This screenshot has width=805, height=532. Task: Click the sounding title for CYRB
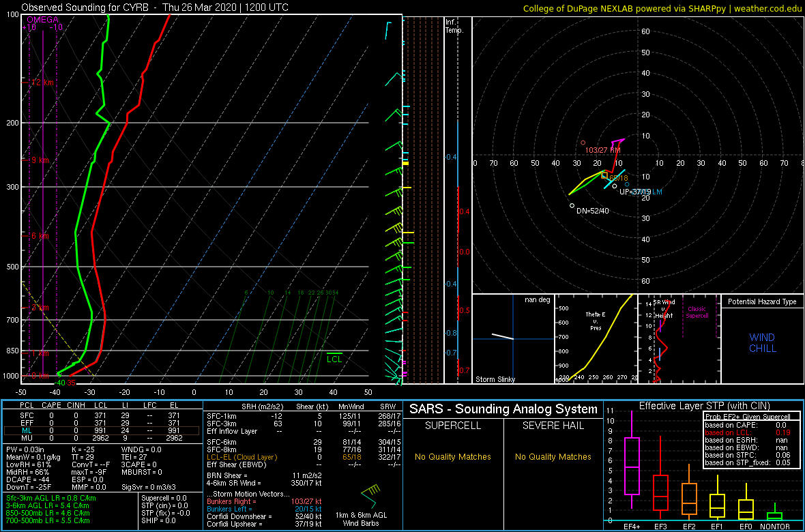click(x=155, y=8)
